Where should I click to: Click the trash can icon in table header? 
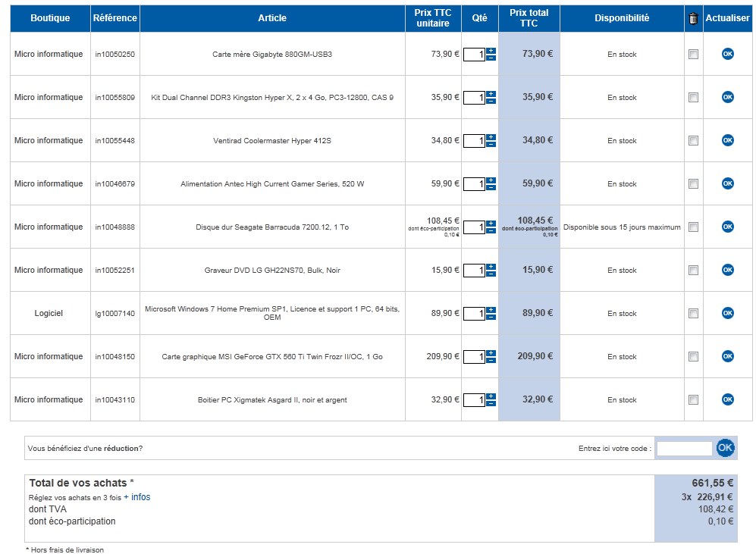[693, 19]
